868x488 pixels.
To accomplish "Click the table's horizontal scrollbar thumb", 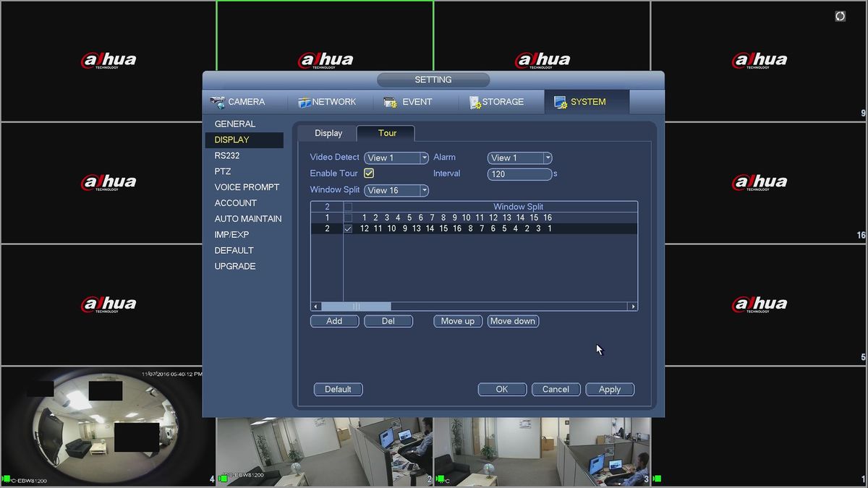I will pyautogui.click(x=356, y=307).
